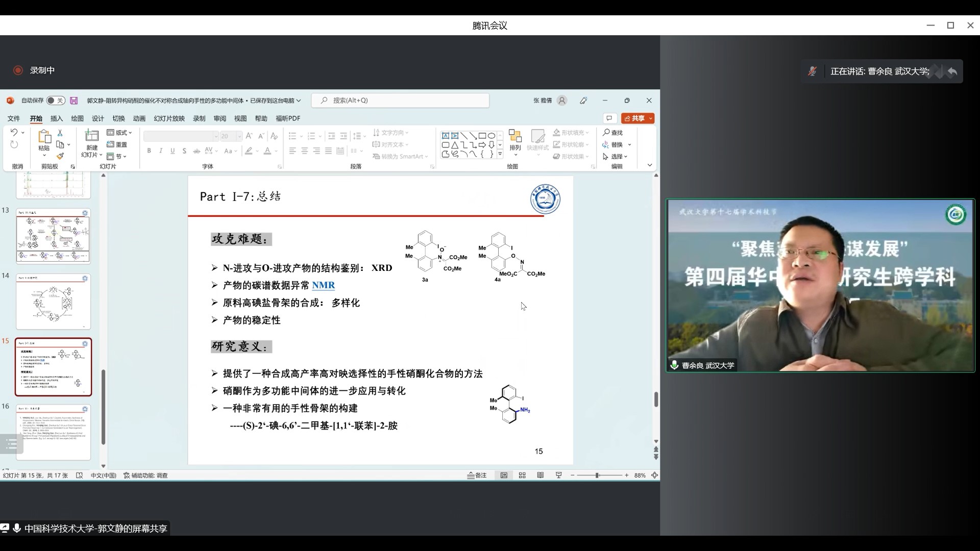This screenshot has width=980, height=551.
Task: Click the NMR hyperlink on slide
Action: 323,285
